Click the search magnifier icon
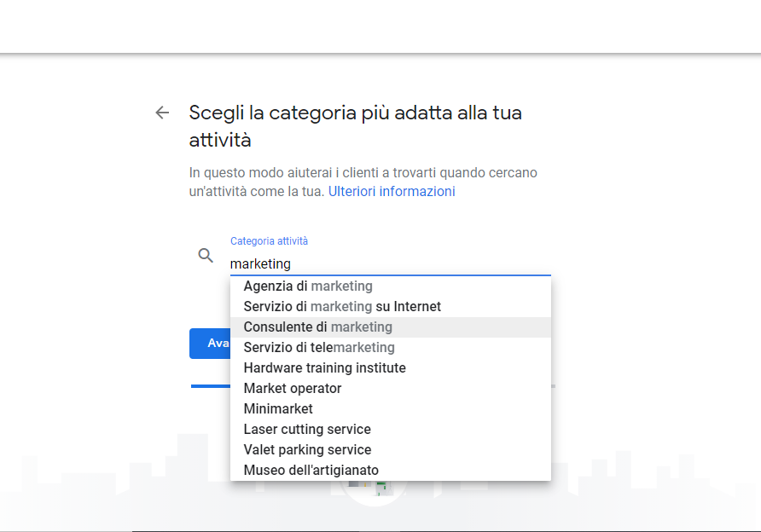This screenshot has height=532, width=761. [x=206, y=255]
